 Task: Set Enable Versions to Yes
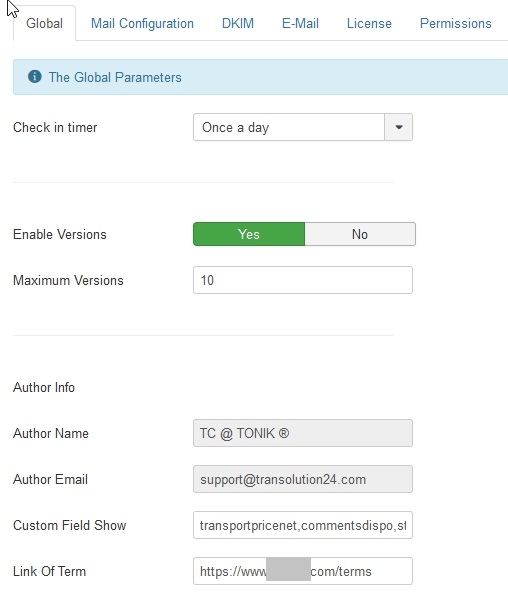pos(249,234)
